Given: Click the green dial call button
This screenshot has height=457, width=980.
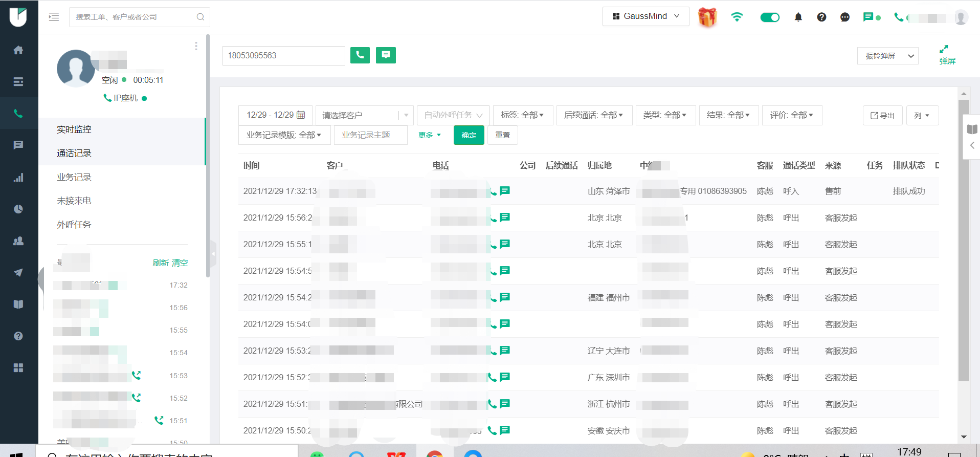Looking at the screenshot, I should point(360,55).
